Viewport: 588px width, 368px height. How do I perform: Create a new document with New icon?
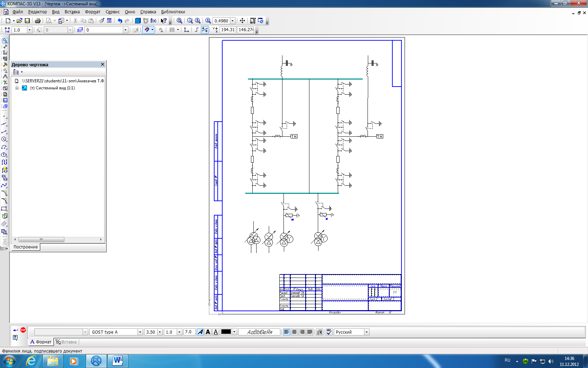tap(8, 21)
